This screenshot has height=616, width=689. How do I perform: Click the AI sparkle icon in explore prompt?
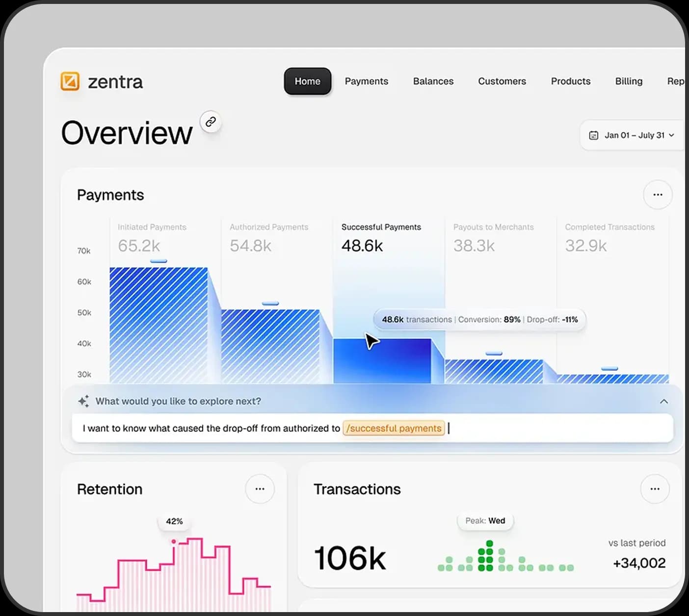point(83,401)
